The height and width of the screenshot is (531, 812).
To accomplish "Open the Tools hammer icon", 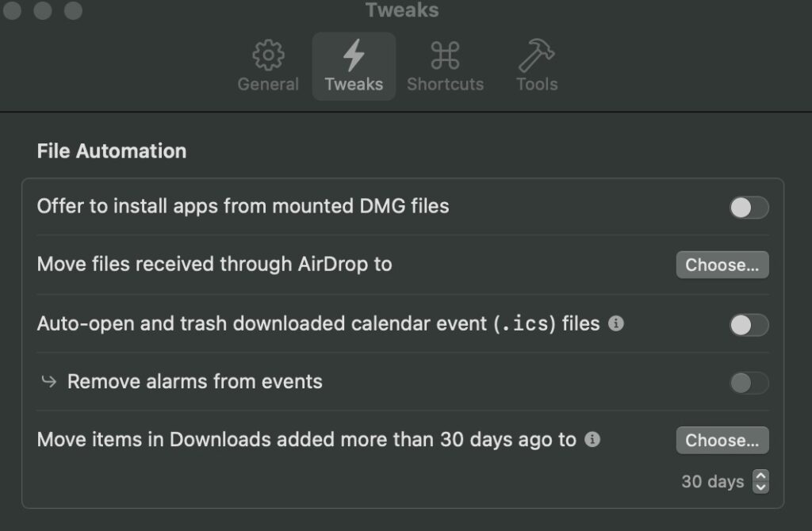I will 537,55.
